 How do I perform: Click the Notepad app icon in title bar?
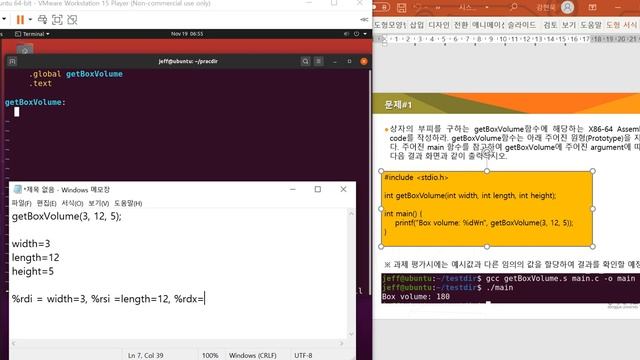18,189
